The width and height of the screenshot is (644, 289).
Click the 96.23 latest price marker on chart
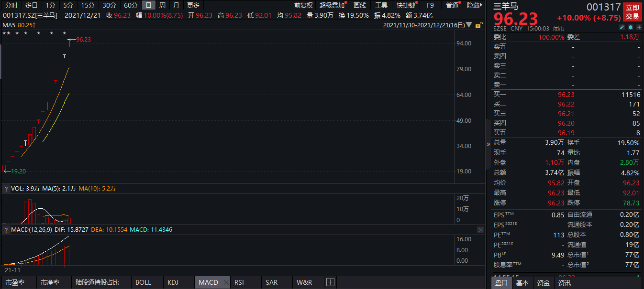83,40
